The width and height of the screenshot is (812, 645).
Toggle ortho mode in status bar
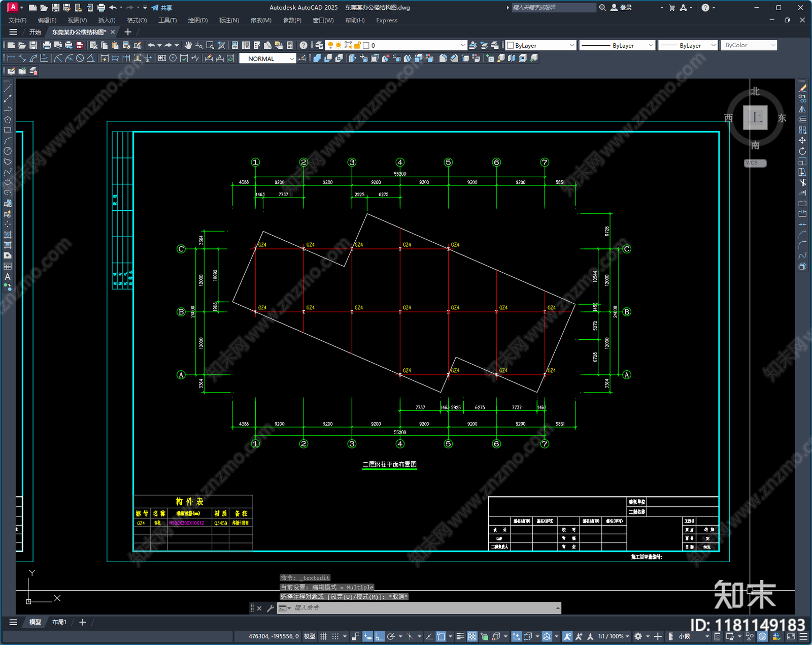coord(379,636)
